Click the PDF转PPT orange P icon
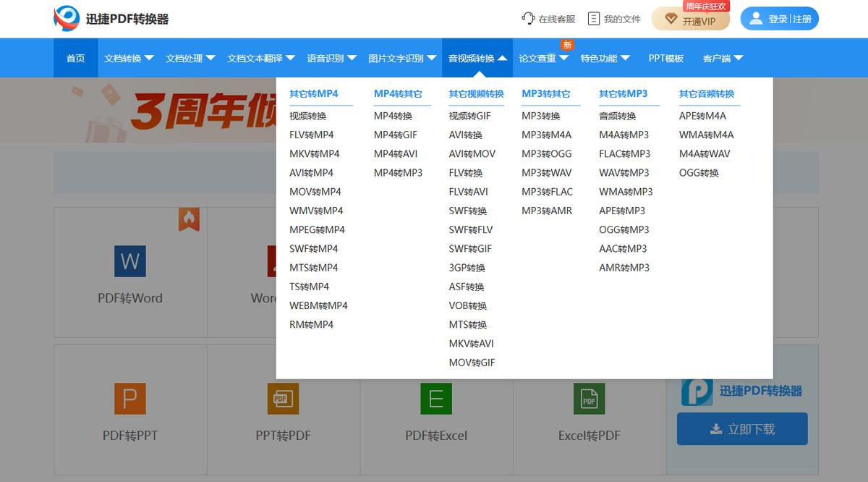The image size is (868, 482). click(x=129, y=399)
